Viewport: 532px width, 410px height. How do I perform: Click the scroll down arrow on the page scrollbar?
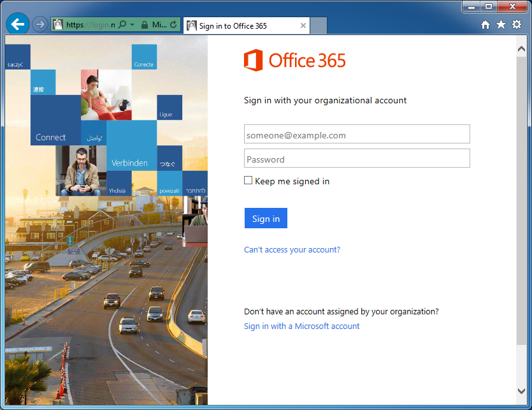(x=521, y=391)
